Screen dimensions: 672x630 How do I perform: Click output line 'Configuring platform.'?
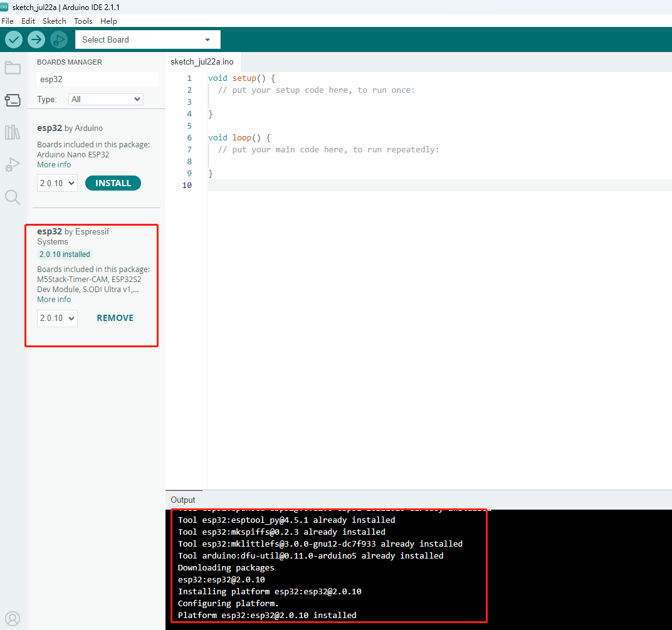click(228, 603)
